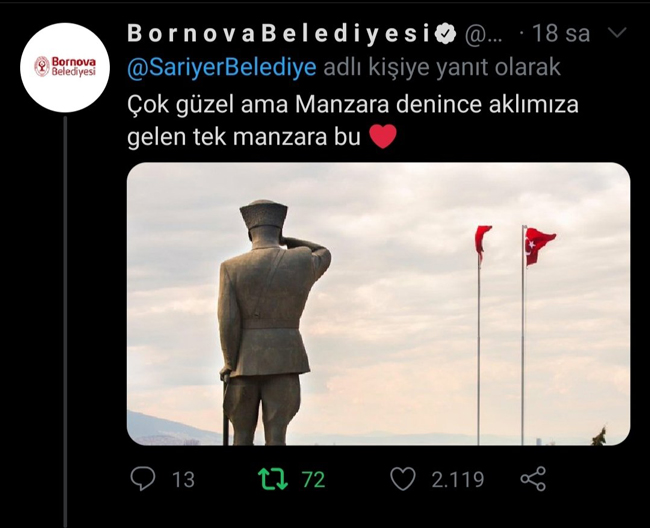Click the waving Turkish flag in the photo
The height and width of the screenshot is (528, 650).
tap(540, 245)
